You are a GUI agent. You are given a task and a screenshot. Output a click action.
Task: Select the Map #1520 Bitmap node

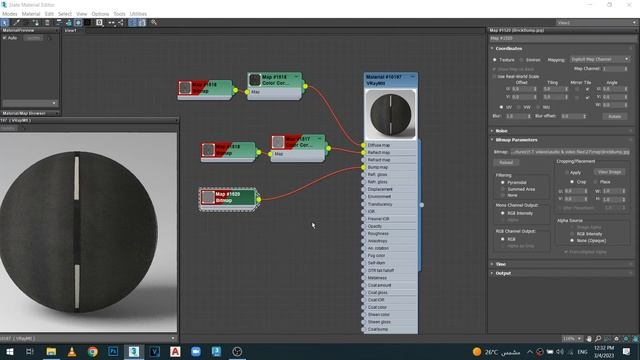click(x=228, y=199)
